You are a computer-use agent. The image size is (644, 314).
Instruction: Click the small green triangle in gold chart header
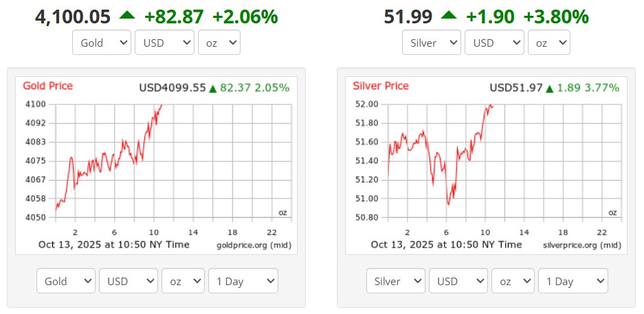[213, 88]
